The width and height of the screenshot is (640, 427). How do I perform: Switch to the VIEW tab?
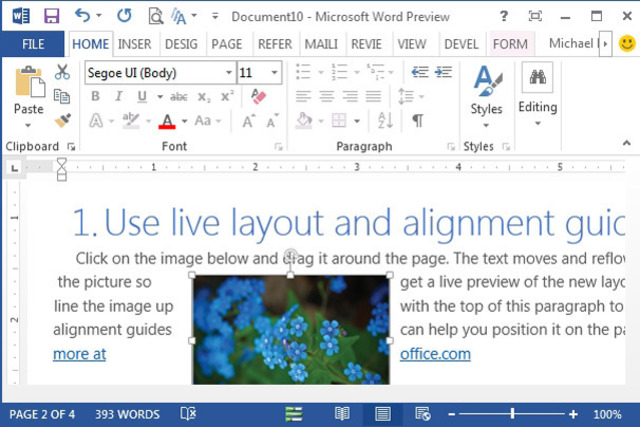click(412, 44)
